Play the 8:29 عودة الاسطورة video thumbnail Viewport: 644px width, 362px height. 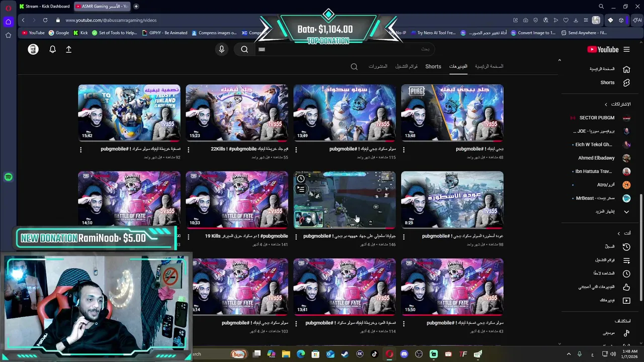(452, 200)
